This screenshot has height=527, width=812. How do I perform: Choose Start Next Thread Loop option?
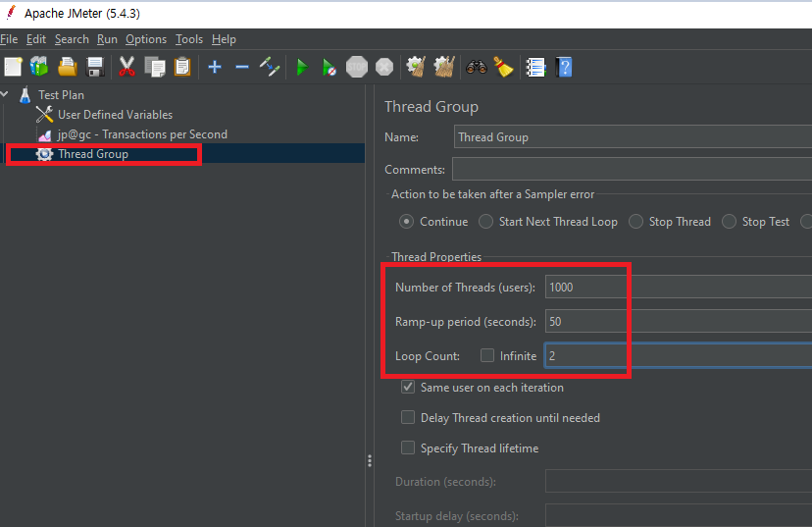point(485,222)
